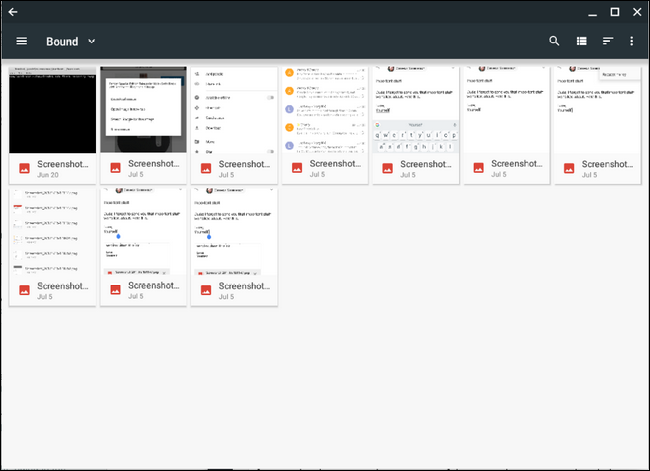Click image icon under the dialog-box thumbnail
650x471 pixels.
[x=115, y=168]
